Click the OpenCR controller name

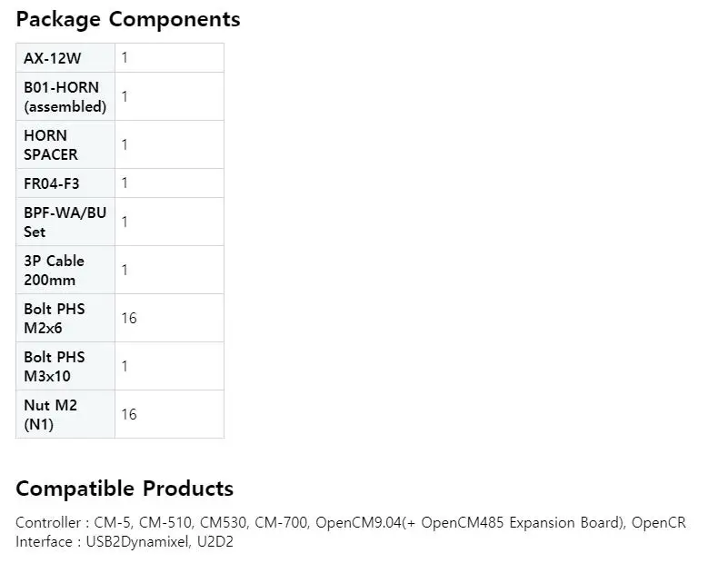(658, 523)
